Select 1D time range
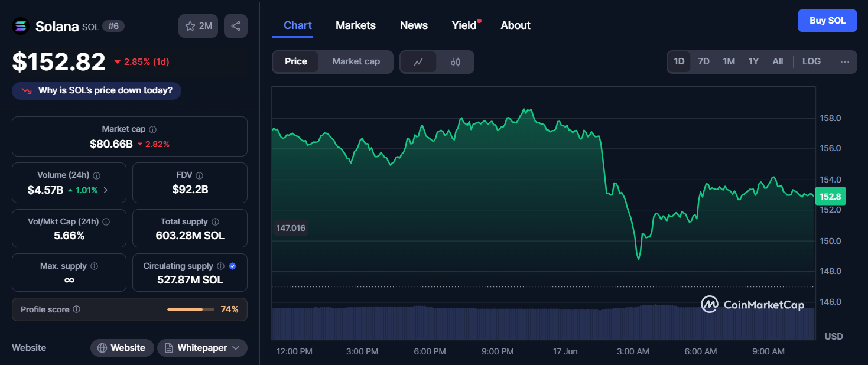868x365 pixels. tap(679, 61)
